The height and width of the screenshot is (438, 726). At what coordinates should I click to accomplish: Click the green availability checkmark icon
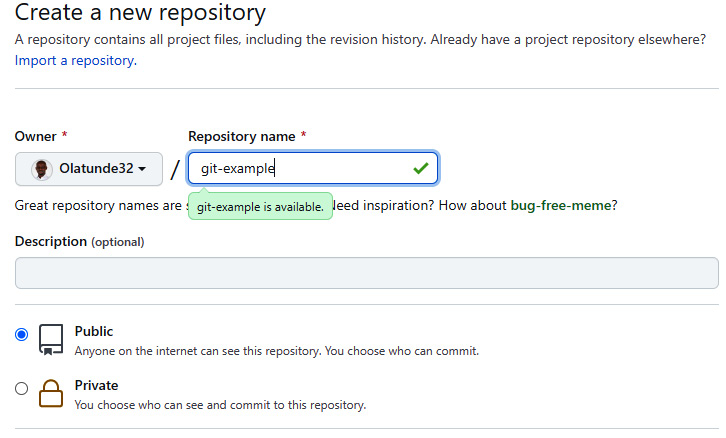point(420,169)
